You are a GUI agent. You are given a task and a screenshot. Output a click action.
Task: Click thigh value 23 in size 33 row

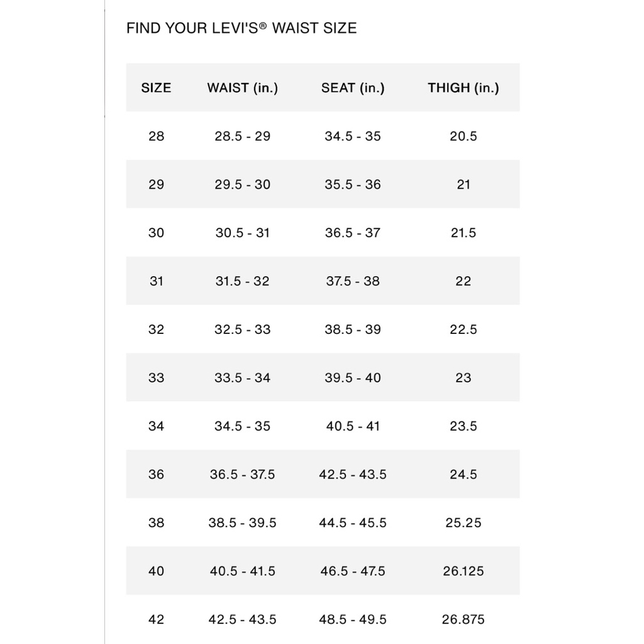(464, 377)
